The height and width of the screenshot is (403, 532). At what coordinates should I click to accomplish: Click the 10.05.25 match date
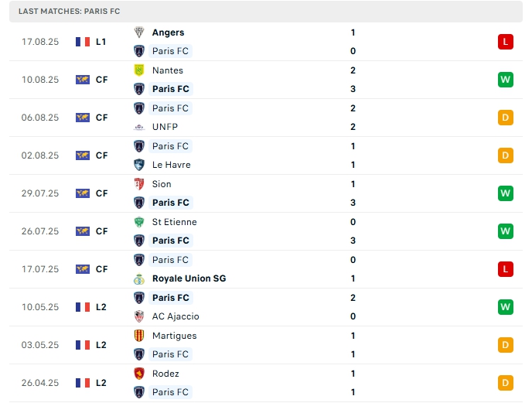click(x=40, y=307)
